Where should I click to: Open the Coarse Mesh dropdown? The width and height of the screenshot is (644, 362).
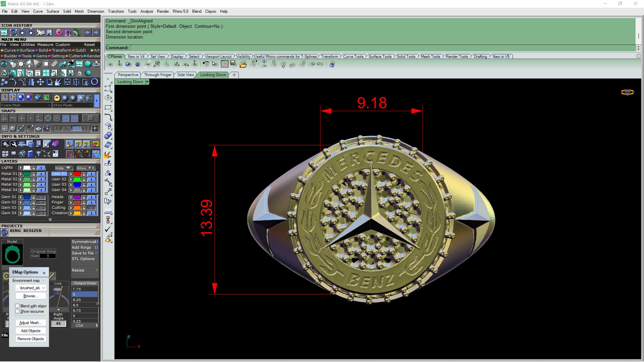[x=26, y=105]
